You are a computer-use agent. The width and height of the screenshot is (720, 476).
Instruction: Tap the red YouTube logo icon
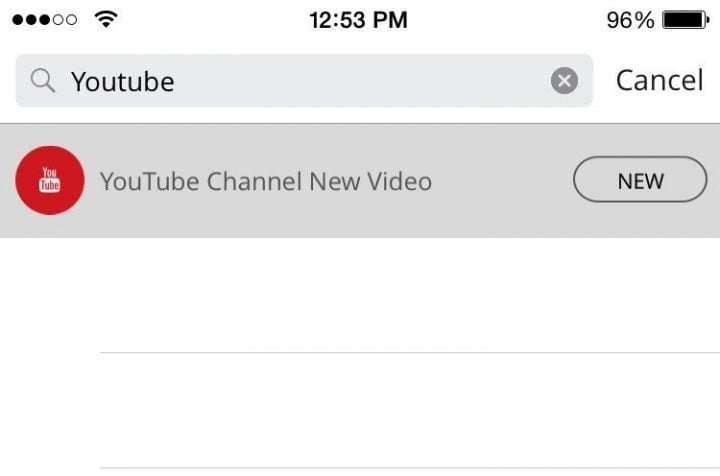click(50, 181)
